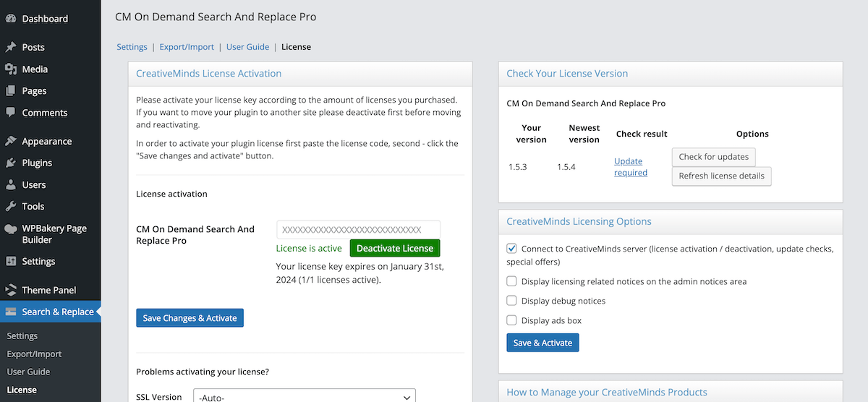Screen dimensions: 868x402
Task: Click the Theme Panel icon
Action: click(11, 291)
